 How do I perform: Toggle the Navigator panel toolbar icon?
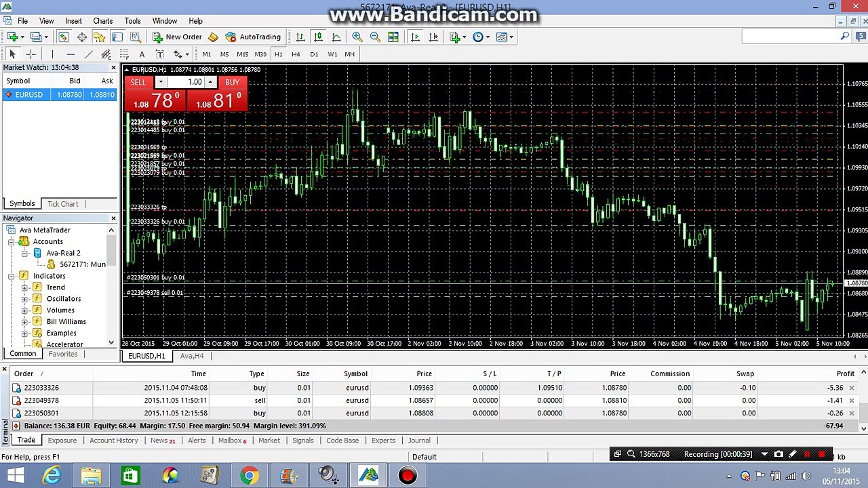coord(100,37)
